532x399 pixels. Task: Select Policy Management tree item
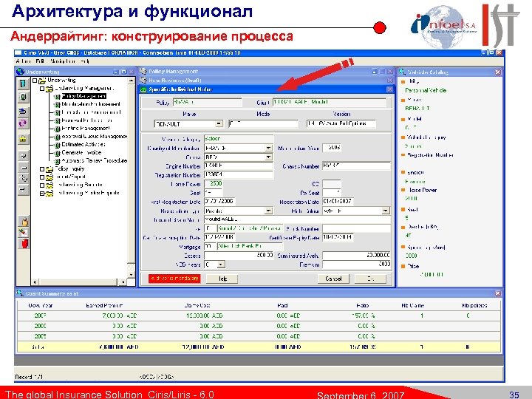(x=83, y=96)
